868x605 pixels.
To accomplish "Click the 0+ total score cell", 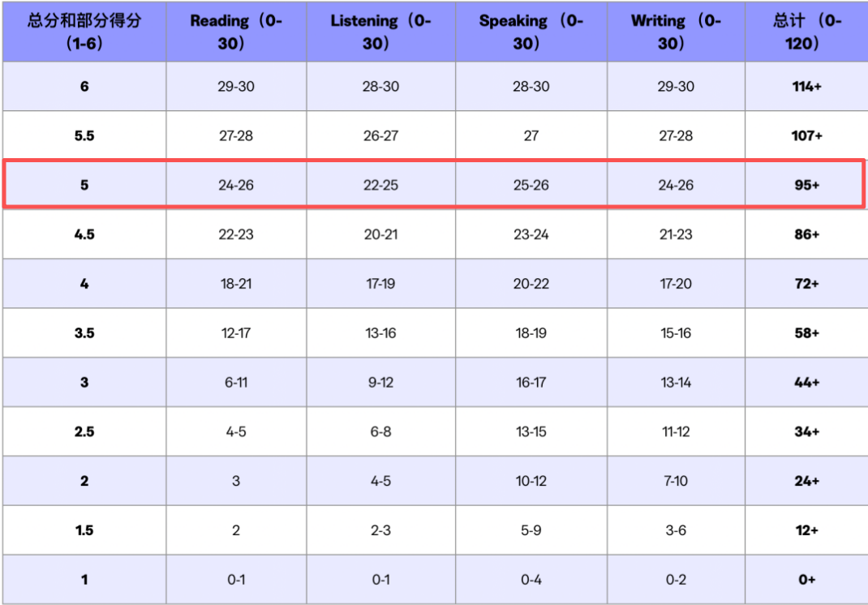I will pos(806,579).
